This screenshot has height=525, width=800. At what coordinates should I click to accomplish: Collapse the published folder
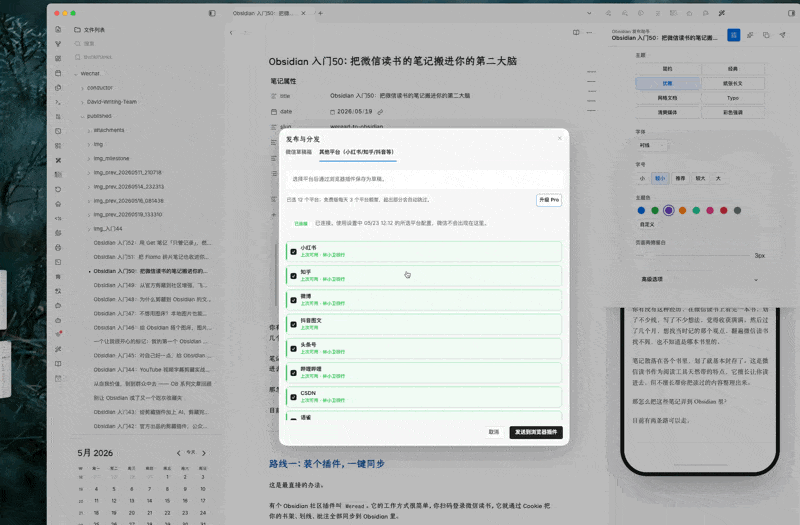(82, 116)
